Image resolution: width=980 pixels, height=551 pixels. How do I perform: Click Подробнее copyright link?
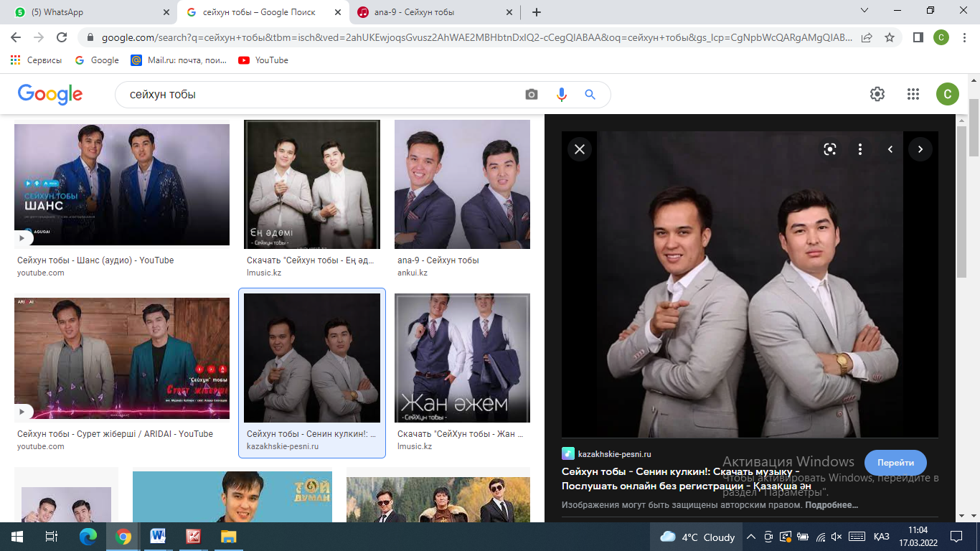(831, 505)
